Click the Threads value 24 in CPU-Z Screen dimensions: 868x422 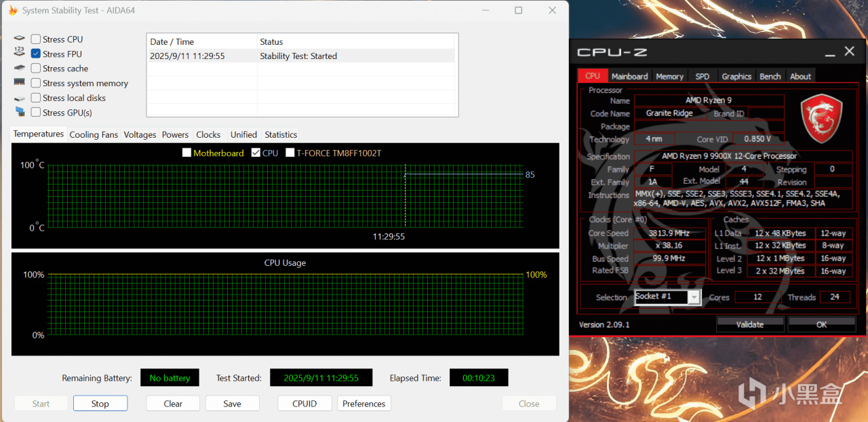pos(835,297)
